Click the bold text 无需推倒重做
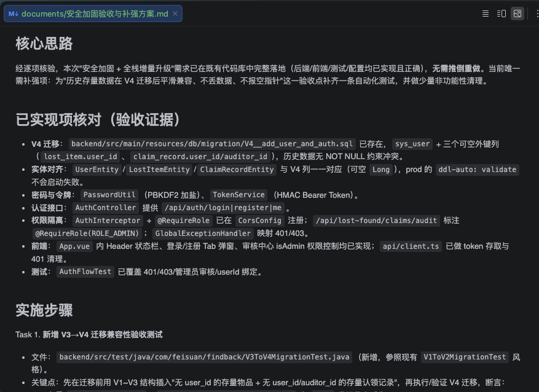Screen dimensions: 539x392 [456, 69]
